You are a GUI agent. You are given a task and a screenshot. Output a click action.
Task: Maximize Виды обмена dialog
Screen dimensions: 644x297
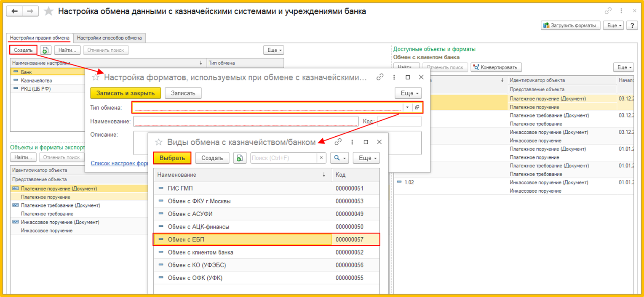pyautogui.click(x=366, y=142)
